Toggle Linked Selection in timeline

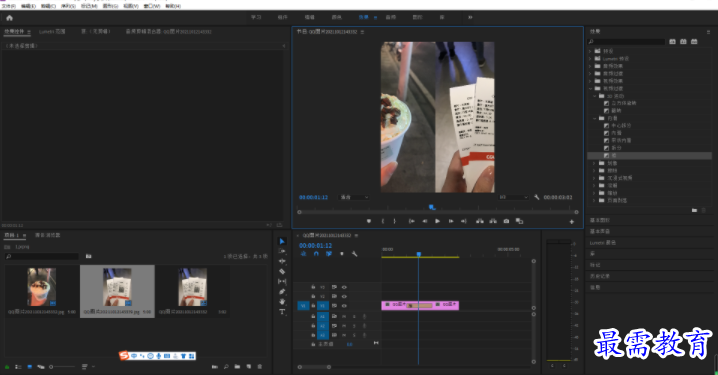click(329, 254)
